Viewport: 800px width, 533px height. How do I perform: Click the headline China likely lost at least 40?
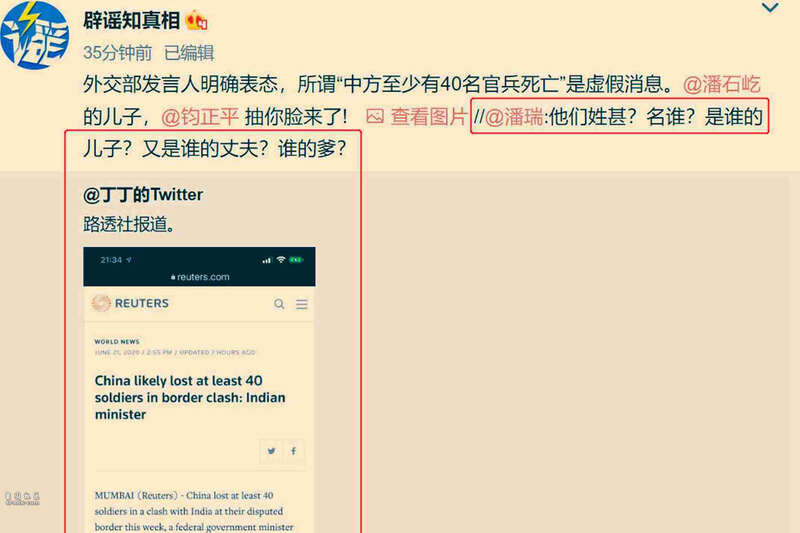190,397
